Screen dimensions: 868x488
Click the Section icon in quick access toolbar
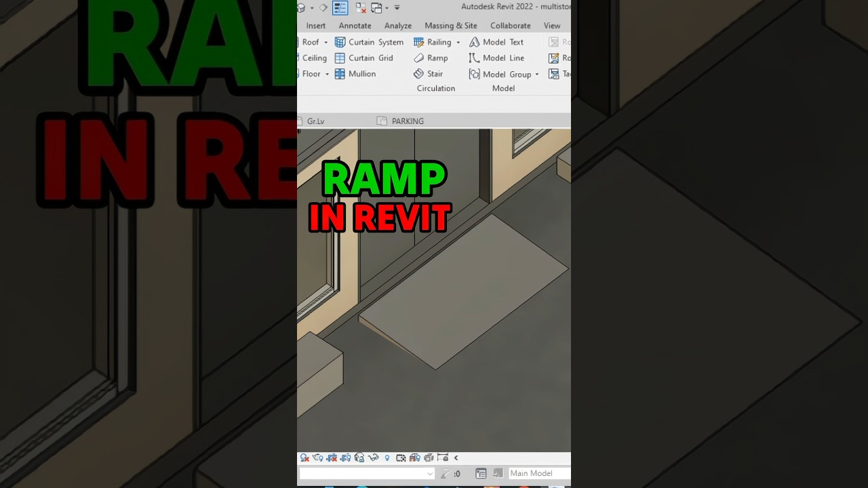(x=323, y=8)
